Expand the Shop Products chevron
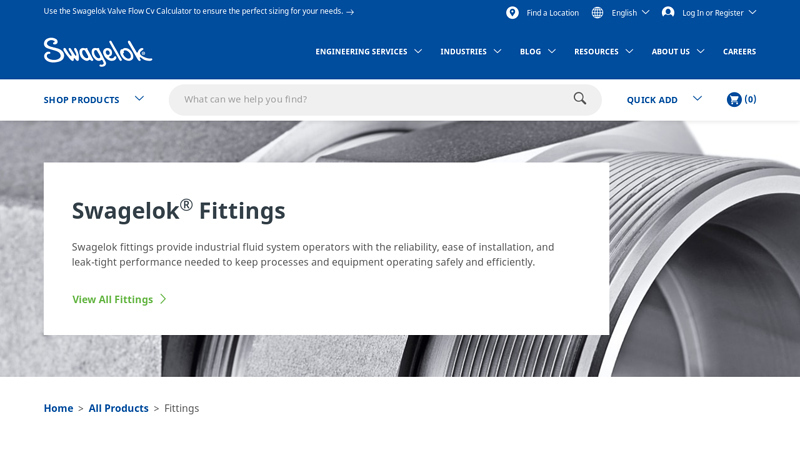The height and width of the screenshot is (450, 800). coord(139,98)
